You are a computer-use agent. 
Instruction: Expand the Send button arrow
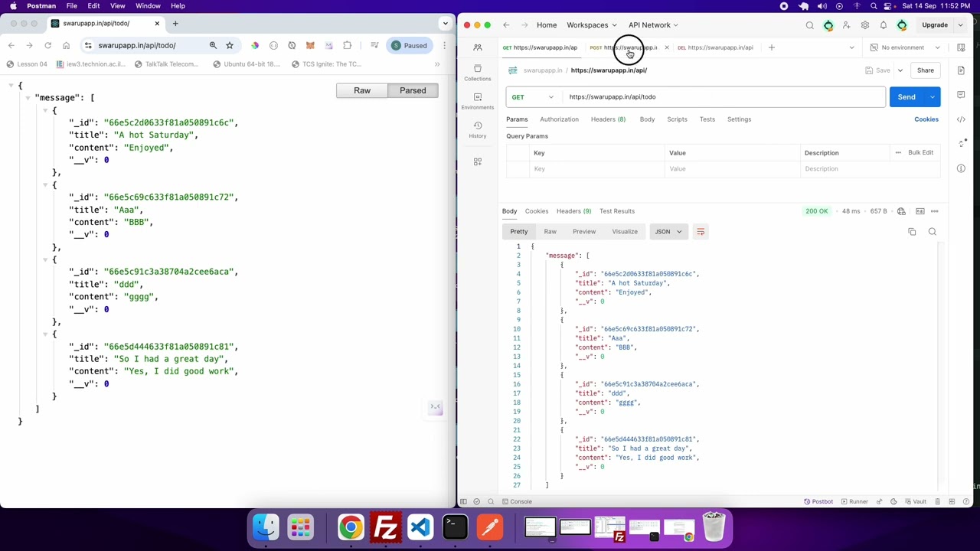click(932, 97)
